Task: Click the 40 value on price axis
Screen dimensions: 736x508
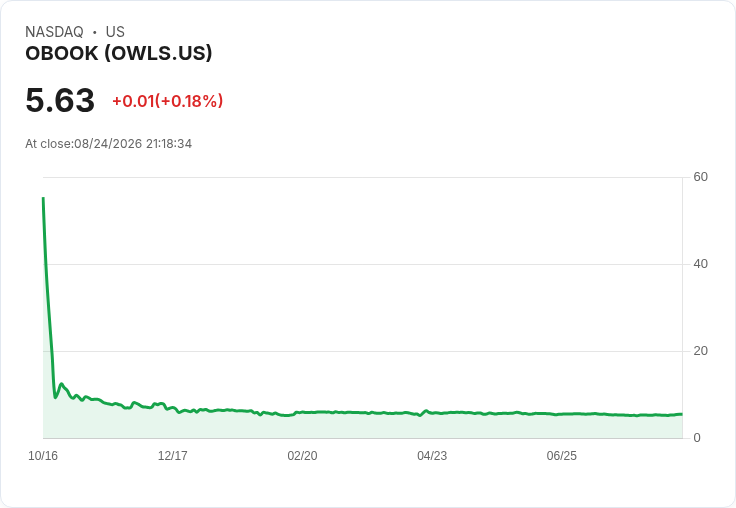Action: coord(700,264)
